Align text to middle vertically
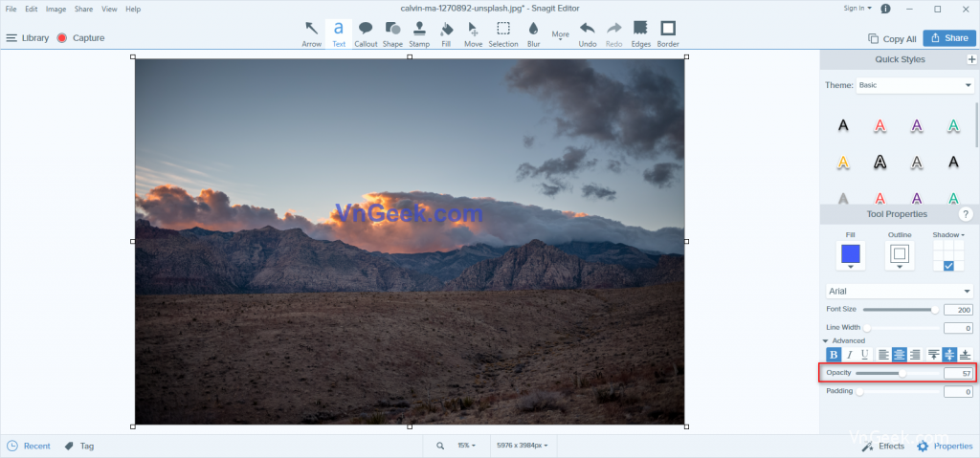 [x=949, y=355]
